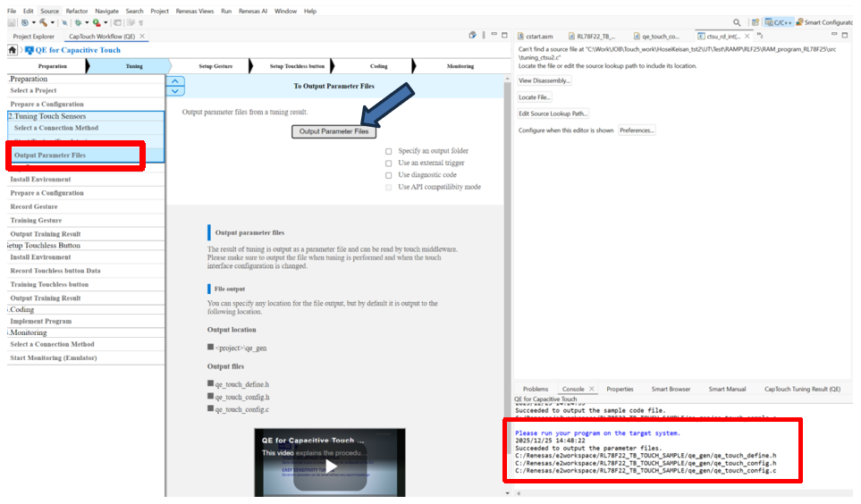Viewport: 861px width, 504px height.
Task: Click the save icon in toolbar
Action: point(12,22)
